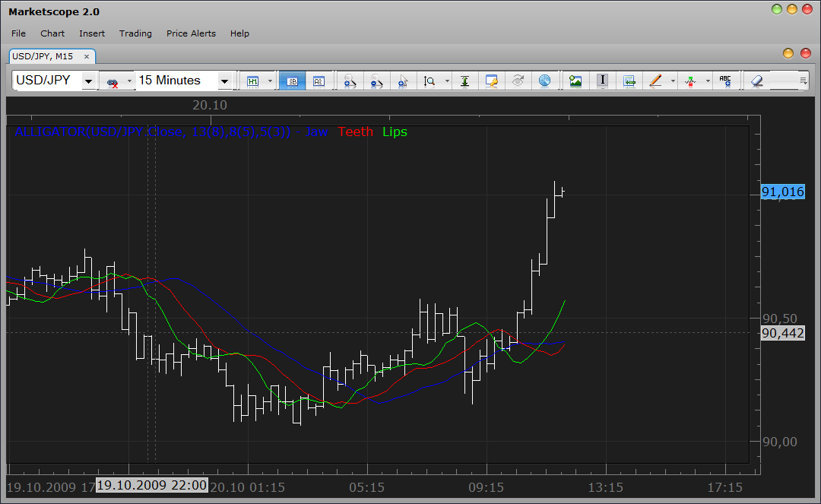Open the Help menu
821x504 pixels.
[x=239, y=33]
